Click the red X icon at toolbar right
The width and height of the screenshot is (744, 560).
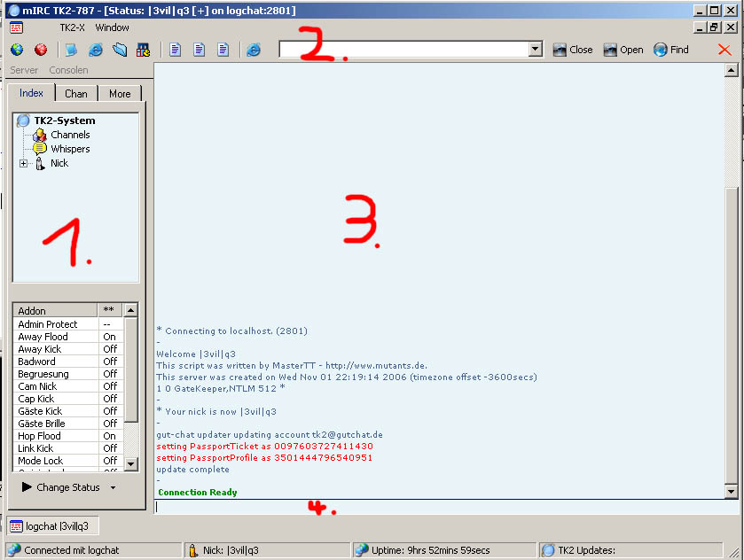point(724,50)
